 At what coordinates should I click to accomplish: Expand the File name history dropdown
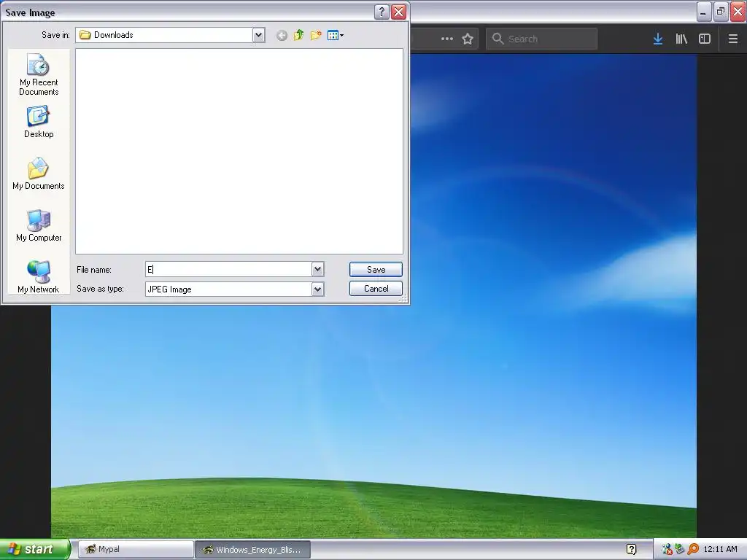click(x=318, y=270)
